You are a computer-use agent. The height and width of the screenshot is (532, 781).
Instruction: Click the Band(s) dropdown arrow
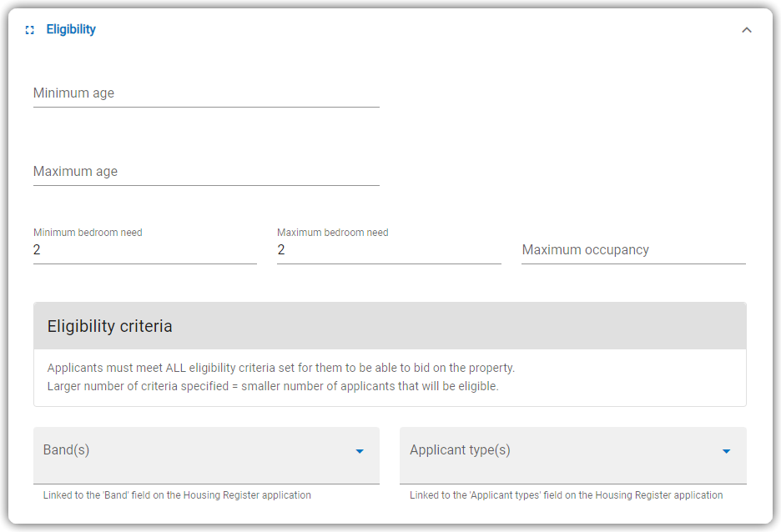(360, 451)
